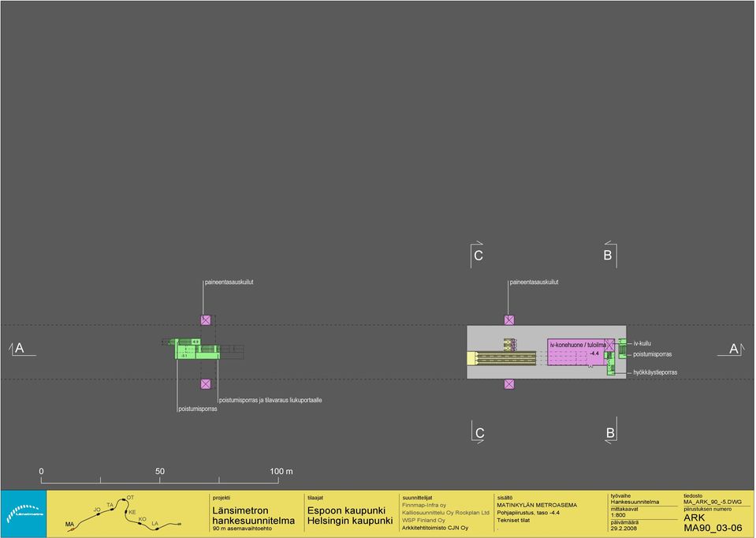Click 'Länsimetron hankesuunnitelma' project title

[x=254, y=516]
